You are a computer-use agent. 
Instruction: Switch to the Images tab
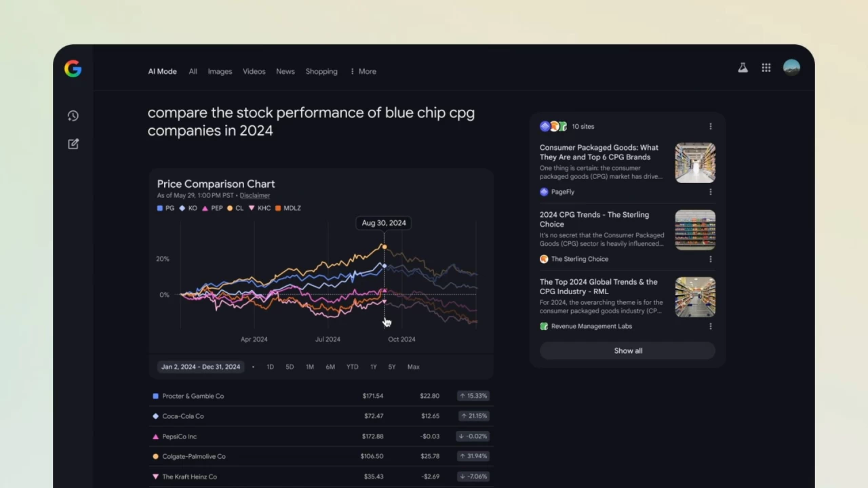pos(220,71)
